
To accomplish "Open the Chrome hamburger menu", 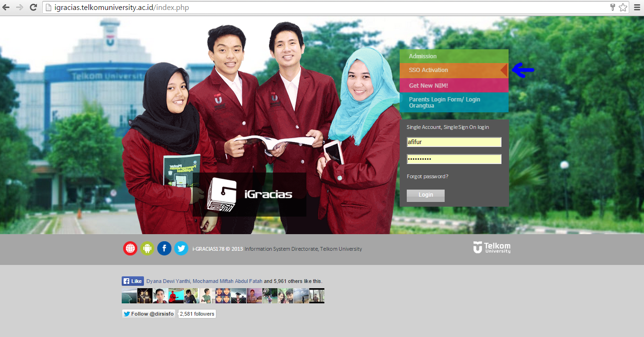I will [636, 8].
